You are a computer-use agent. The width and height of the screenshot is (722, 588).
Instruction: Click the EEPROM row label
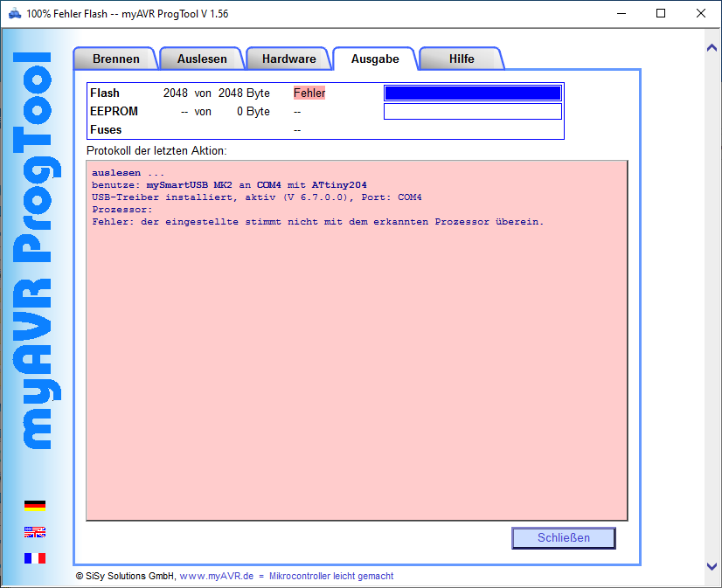pos(114,111)
